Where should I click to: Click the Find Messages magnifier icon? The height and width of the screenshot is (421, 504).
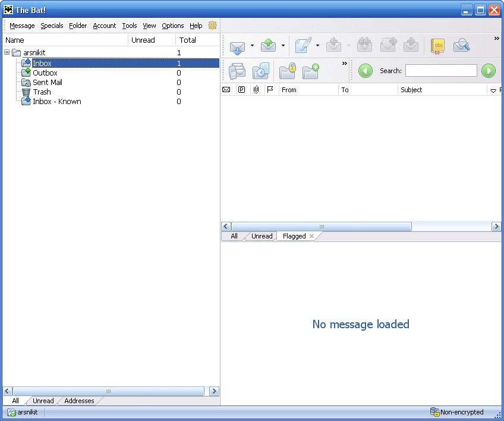click(x=461, y=46)
